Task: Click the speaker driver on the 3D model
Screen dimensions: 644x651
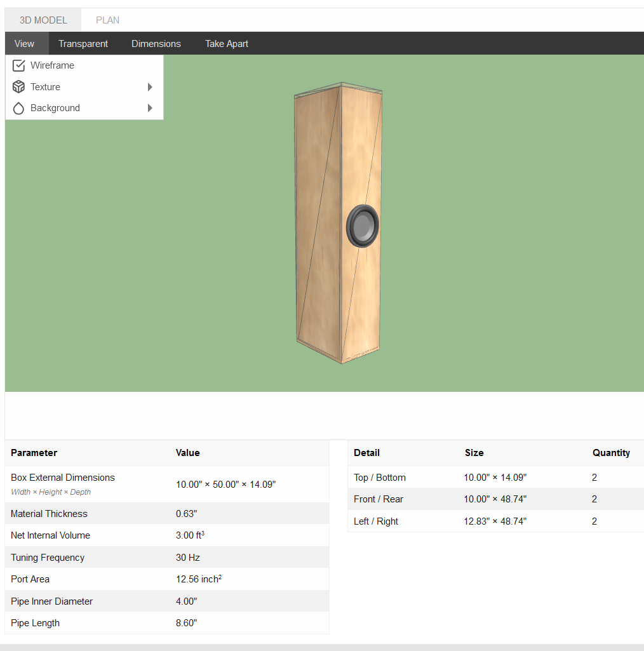Action: [x=363, y=226]
